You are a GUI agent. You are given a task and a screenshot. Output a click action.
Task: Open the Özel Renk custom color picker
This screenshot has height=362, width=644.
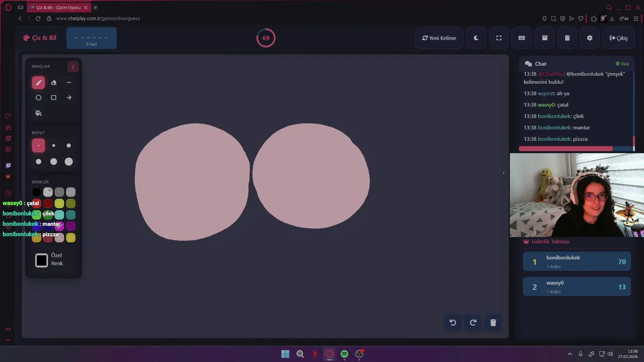(42, 260)
